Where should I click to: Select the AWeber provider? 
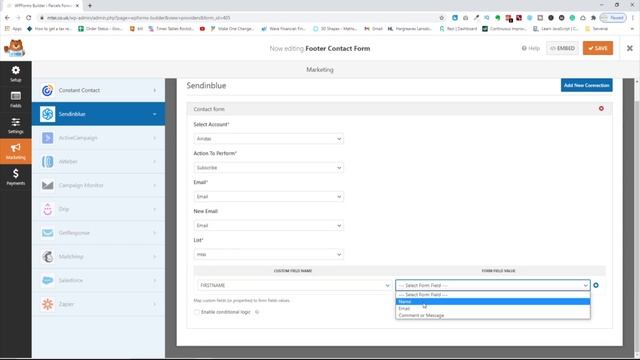pyautogui.click(x=98, y=162)
